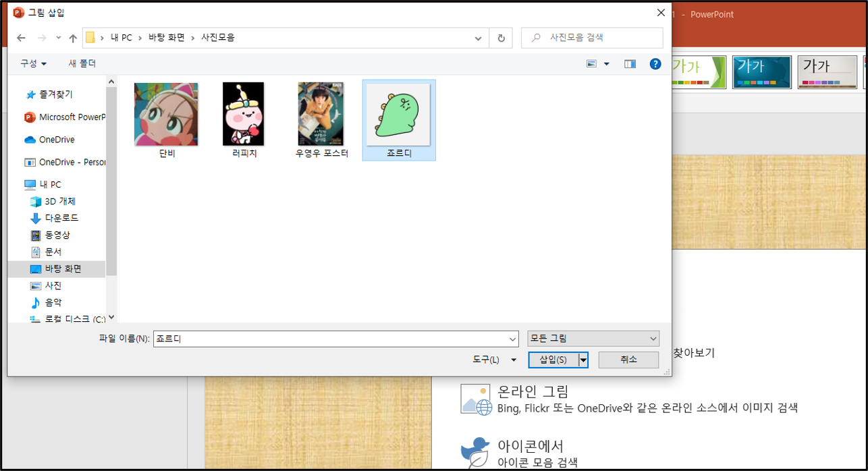
Task: Click the 취소 button
Action: tap(628, 360)
